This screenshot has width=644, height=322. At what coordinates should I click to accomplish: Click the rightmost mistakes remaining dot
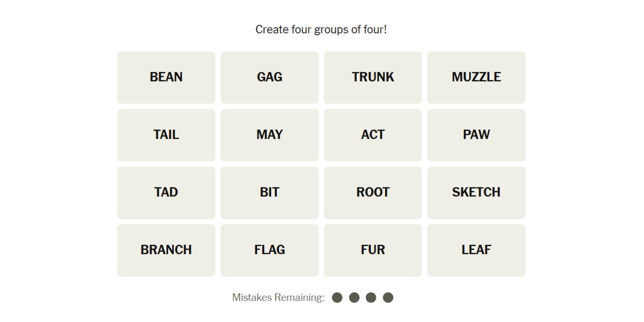click(388, 298)
